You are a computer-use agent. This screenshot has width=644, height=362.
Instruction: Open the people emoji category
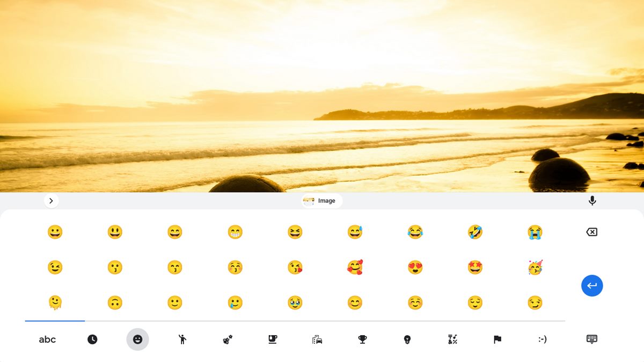point(182,339)
